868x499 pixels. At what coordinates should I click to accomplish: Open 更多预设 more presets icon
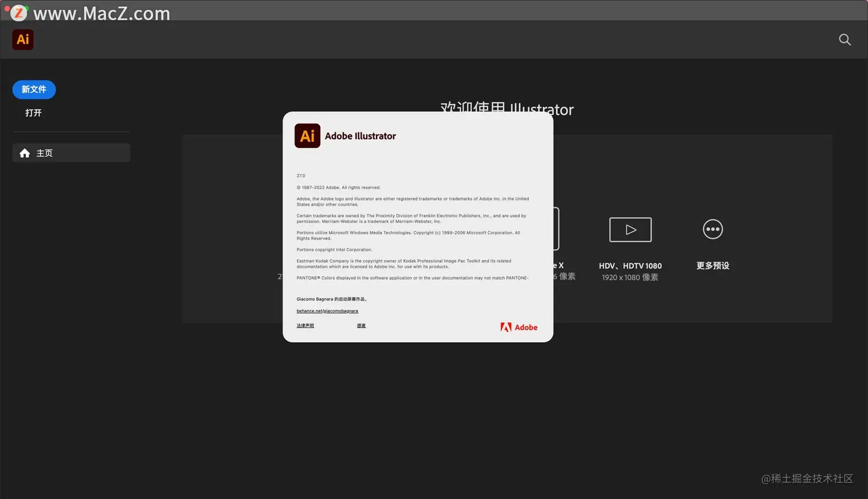712,229
